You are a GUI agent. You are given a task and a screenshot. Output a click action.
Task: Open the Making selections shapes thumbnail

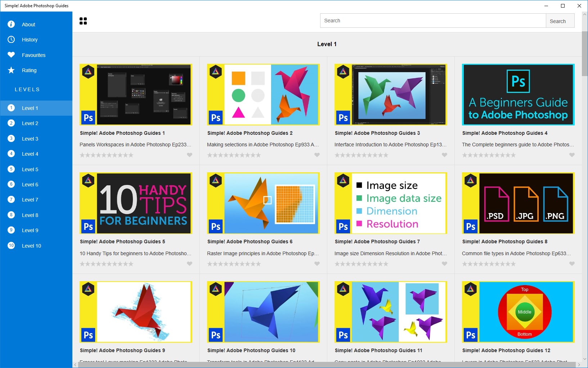[263, 94]
